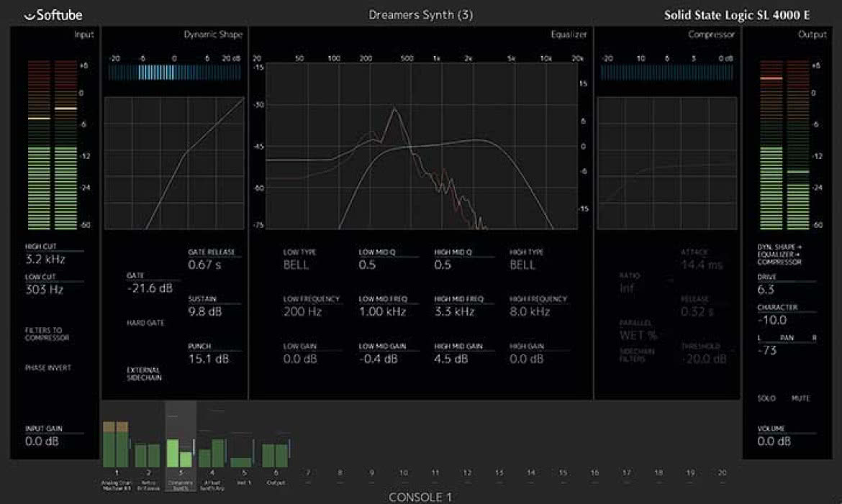This screenshot has width=842, height=504.
Task: Click the Softube logo
Action: [53, 15]
